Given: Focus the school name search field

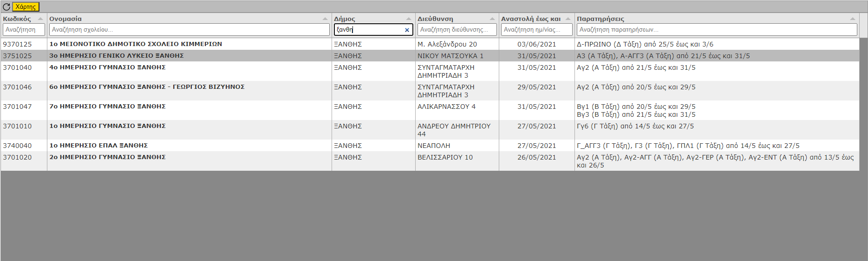Looking at the screenshot, I should point(189,29).
